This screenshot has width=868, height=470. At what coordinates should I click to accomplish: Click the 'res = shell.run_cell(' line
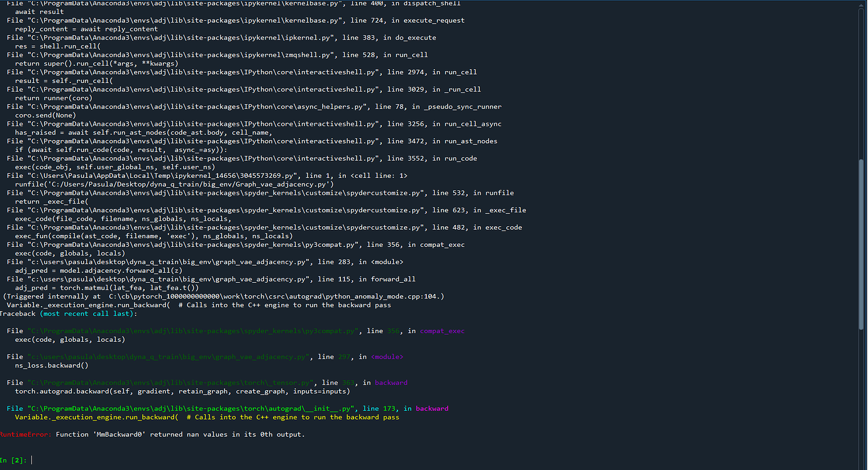(x=58, y=46)
